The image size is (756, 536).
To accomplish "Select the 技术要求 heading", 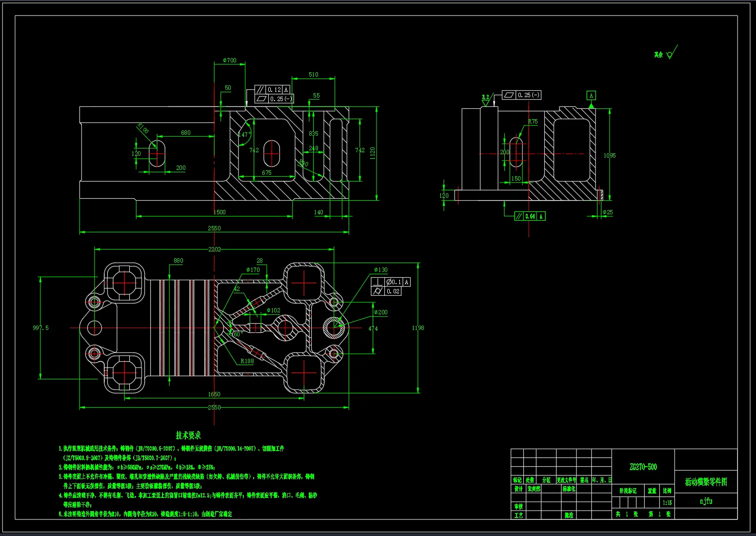I will click(189, 435).
